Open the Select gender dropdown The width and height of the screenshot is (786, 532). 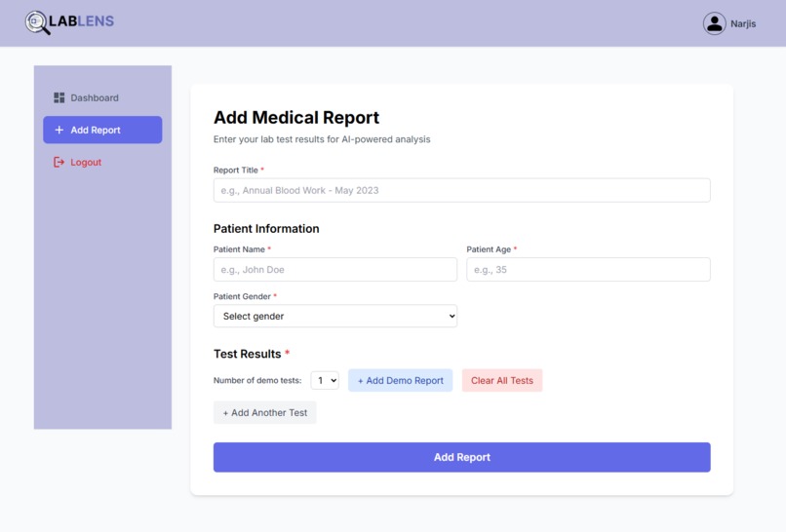click(334, 316)
